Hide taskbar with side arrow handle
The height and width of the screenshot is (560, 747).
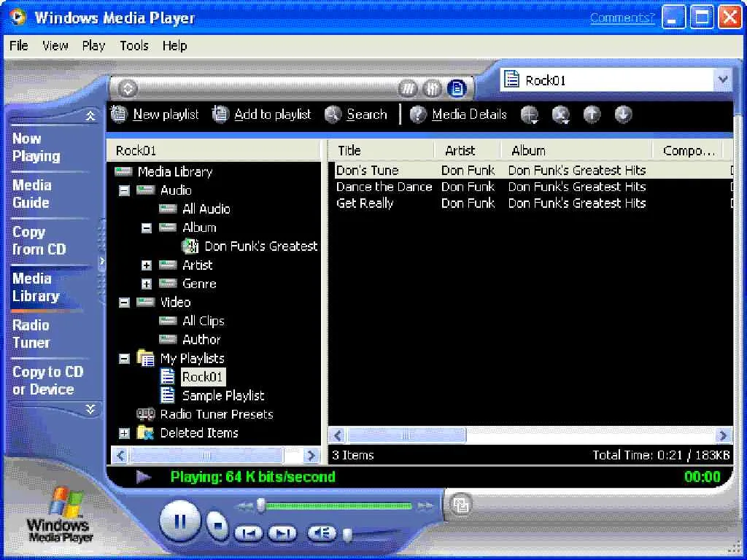click(x=101, y=261)
